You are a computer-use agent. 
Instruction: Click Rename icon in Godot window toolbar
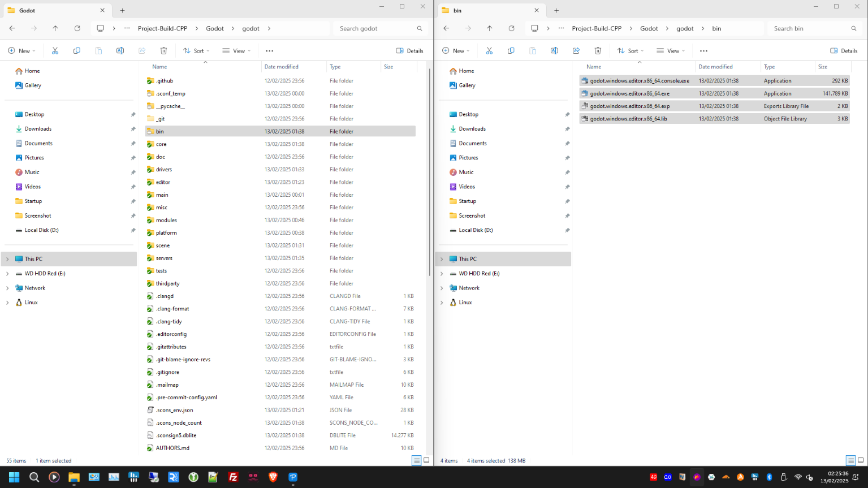120,51
